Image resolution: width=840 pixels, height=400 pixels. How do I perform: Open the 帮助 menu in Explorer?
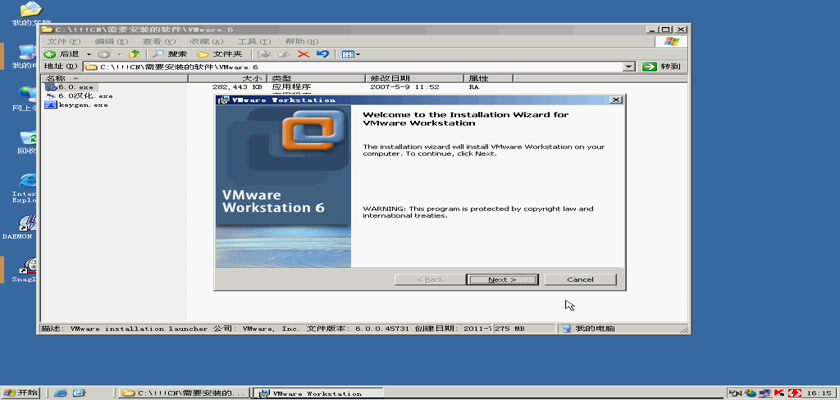click(302, 41)
